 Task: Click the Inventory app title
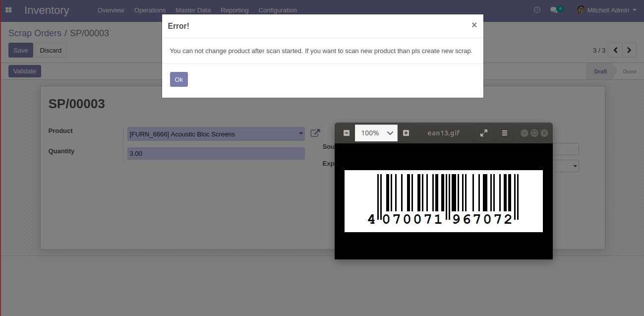47,10
